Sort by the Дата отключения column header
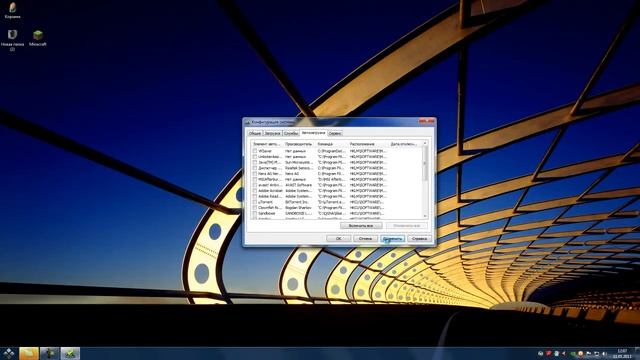 [405, 144]
